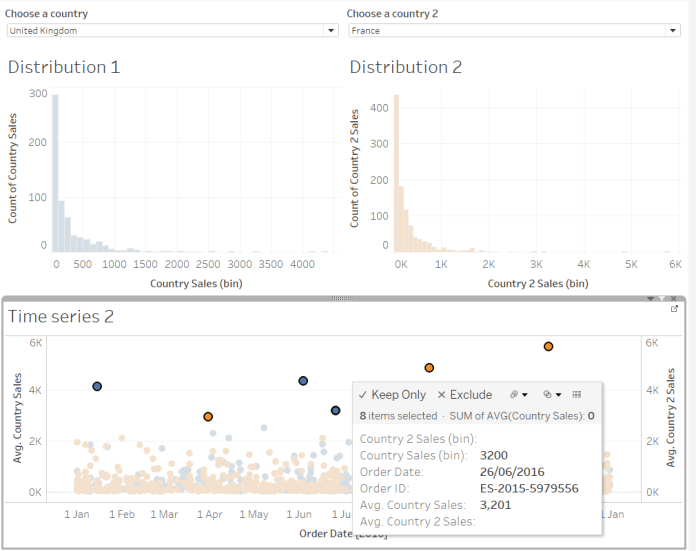Expand the 'Choose a country 2' dropdown arrow
Viewport: 696px width, 551px height.
674,31
